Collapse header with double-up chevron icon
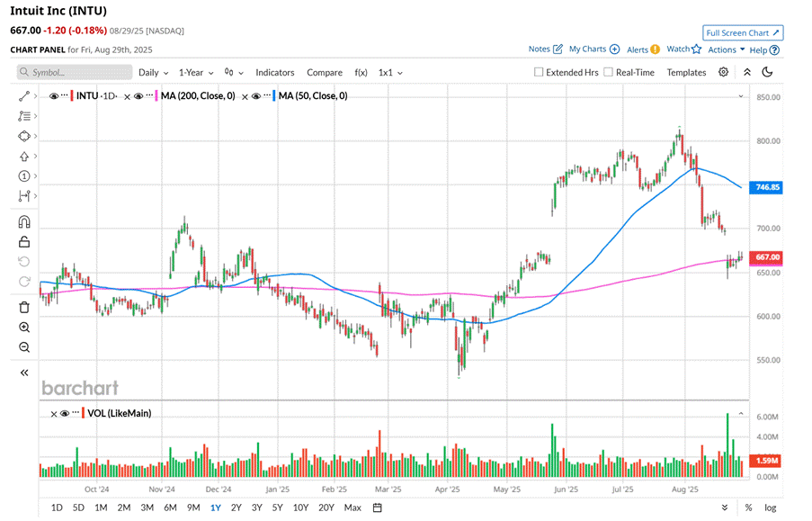The image size is (812, 521). pos(747,72)
